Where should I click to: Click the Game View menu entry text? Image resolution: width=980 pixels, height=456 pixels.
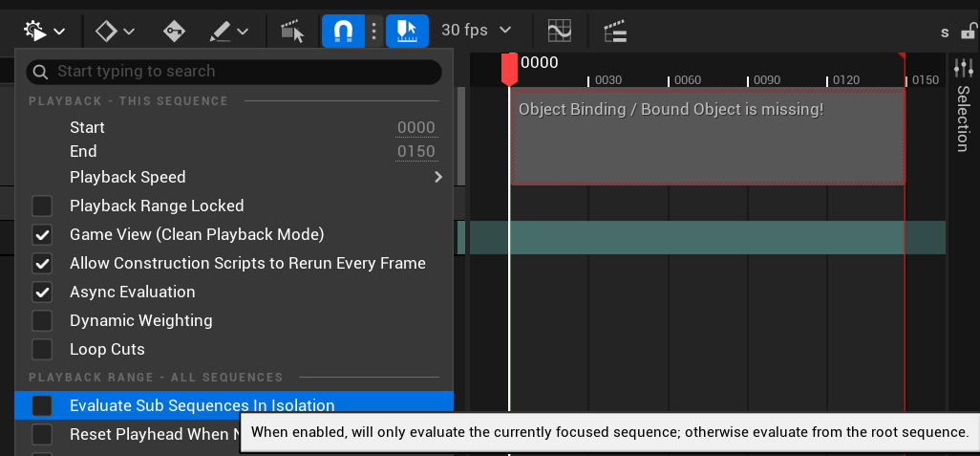(197, 234)
